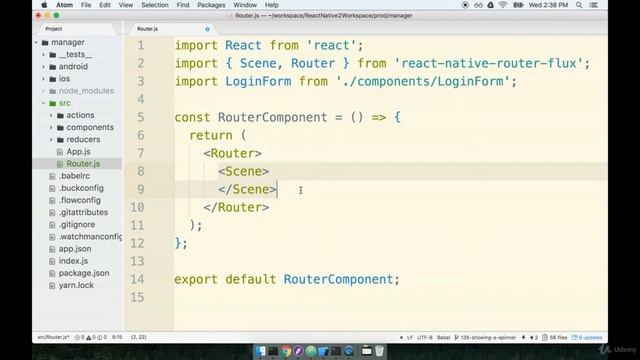640x360 pixels.
Task: Open the View menu
Action: click(x=126, y=5)
